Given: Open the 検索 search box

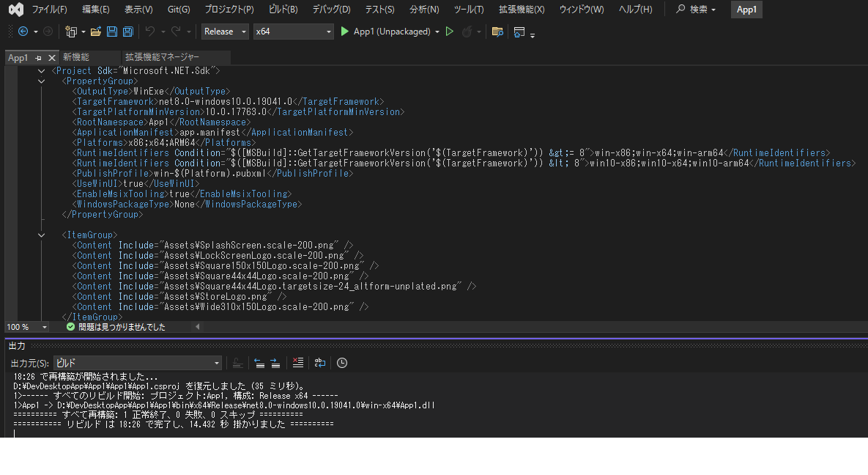Looking at the screenshot, I should [x=693, y=10].
